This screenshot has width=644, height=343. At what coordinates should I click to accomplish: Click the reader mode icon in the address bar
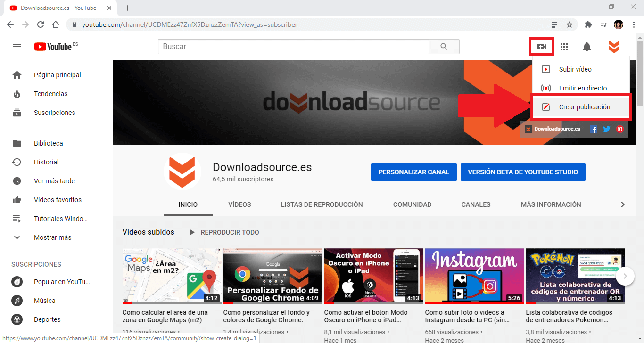[x=554, y=24]
